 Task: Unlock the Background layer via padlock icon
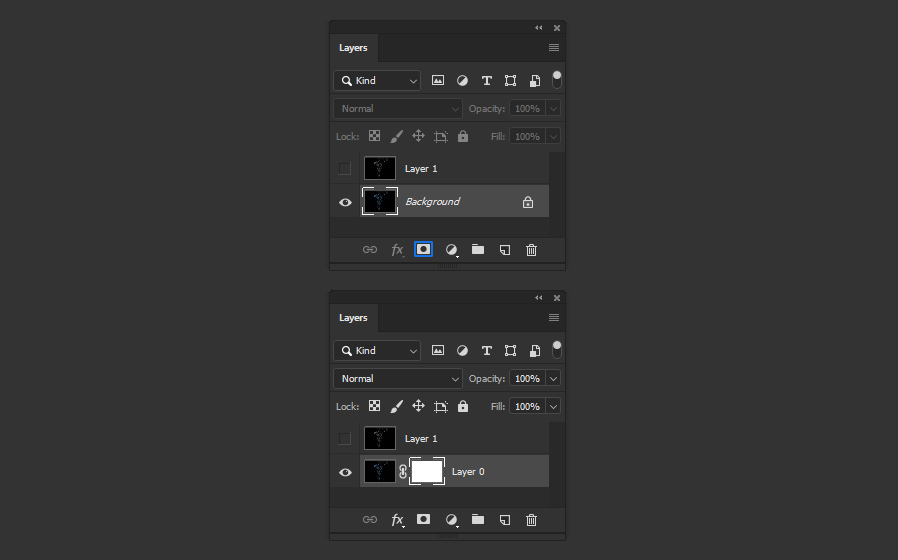528,202
